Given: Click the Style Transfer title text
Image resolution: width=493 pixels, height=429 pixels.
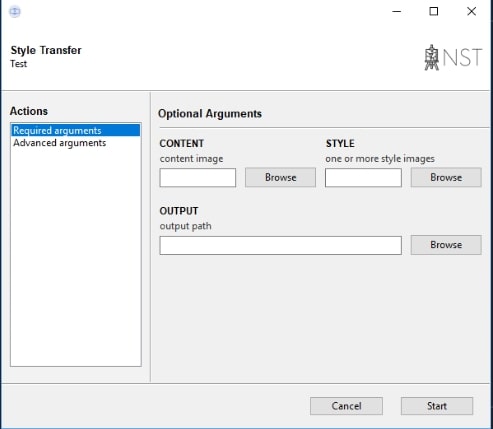Looking at the screenshot, I should click(46, 50).
